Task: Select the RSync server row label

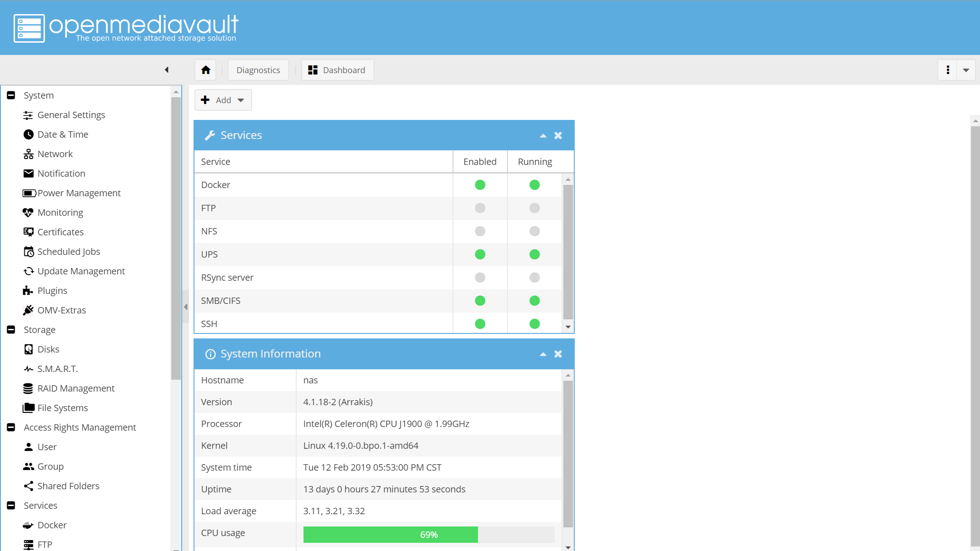Action: click(x=227, y=278)
